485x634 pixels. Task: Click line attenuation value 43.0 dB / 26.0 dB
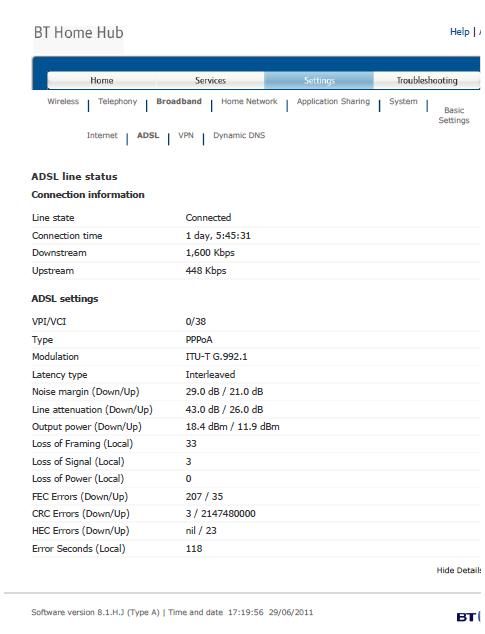[x=224, y=410]
